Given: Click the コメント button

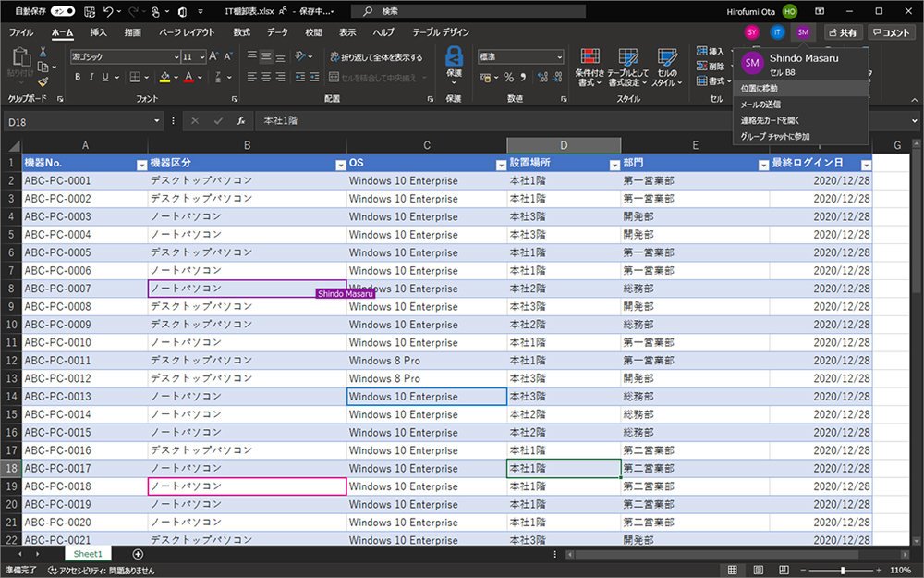Looking at the screenshot, I should [x=892, y=32].
